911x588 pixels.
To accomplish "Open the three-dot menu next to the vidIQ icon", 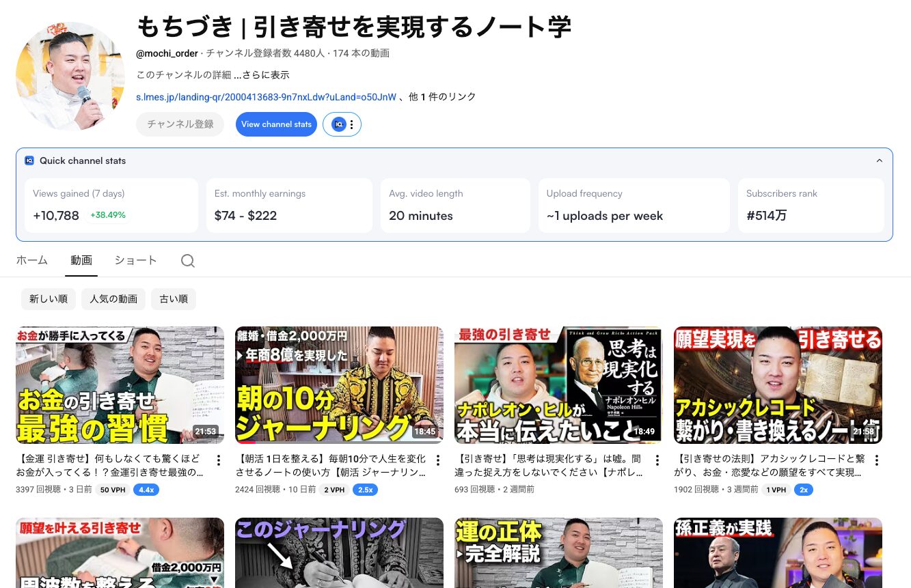I will point(351,124).
